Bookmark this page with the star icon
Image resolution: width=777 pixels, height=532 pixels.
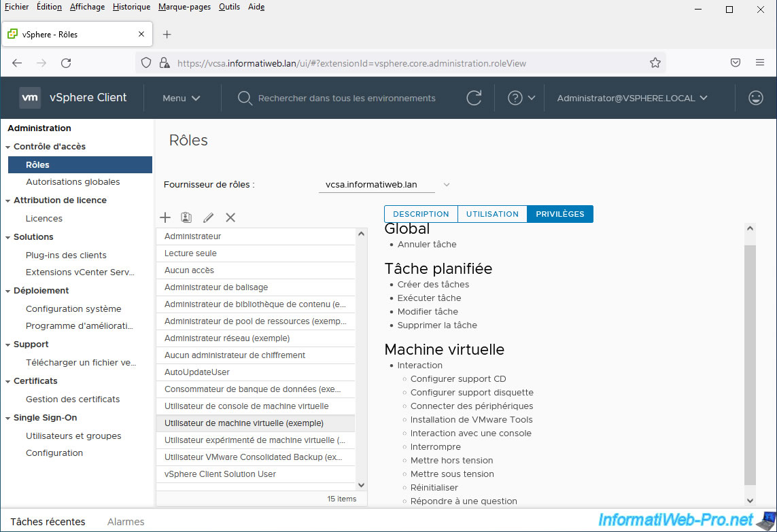point(655,63)
